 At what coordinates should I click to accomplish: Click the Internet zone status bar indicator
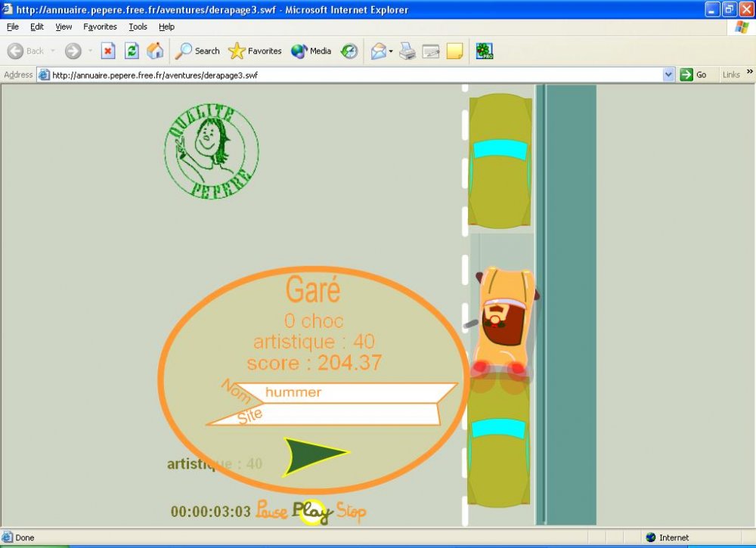coord(668,537)
